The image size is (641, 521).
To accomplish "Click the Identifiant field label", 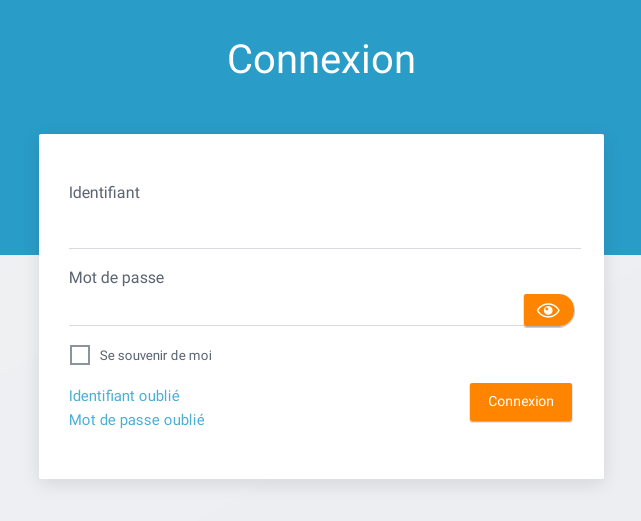I will click(104, 193).
